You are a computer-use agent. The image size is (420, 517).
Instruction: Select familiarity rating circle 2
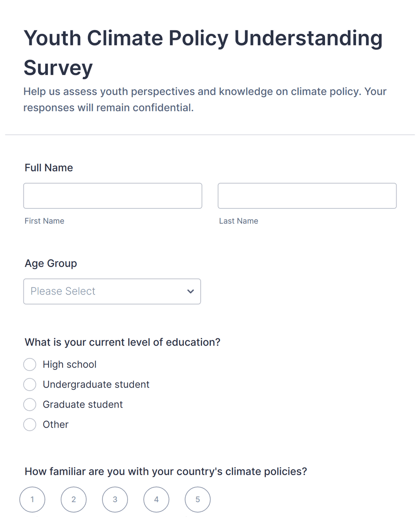coord(74,499)
